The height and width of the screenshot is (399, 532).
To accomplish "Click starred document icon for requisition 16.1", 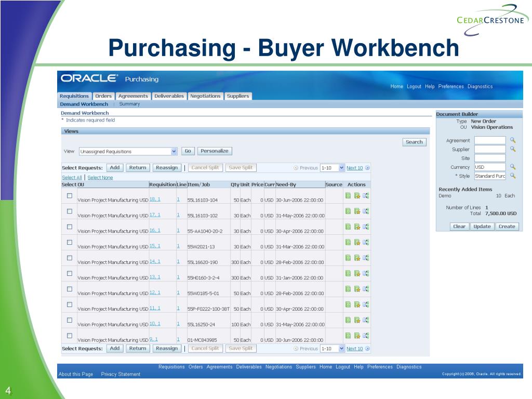I will click(357, 227).
